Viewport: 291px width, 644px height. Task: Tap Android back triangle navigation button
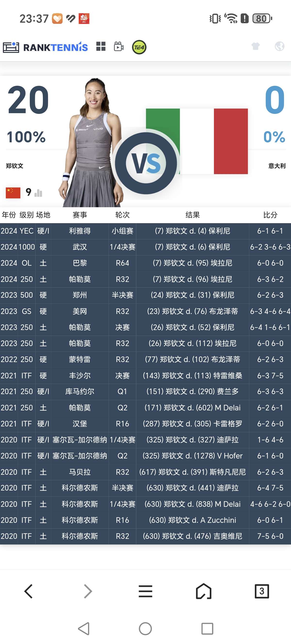(x=84, y=628)
